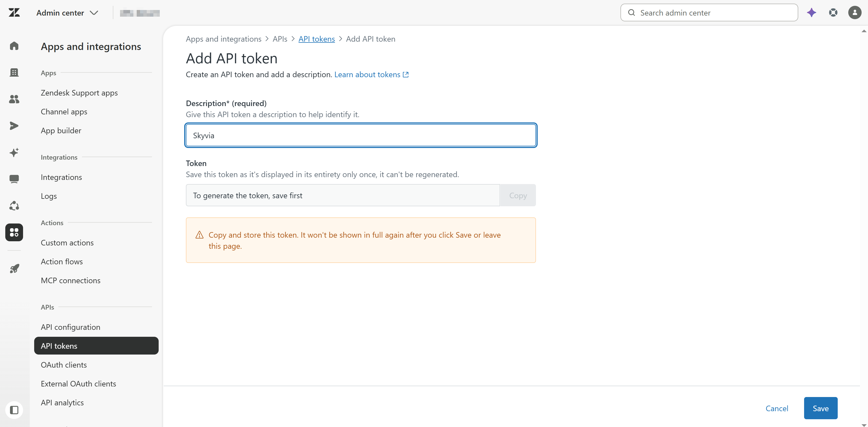
Task: Select API tokens in sidebar
Action: pos(96,346)
